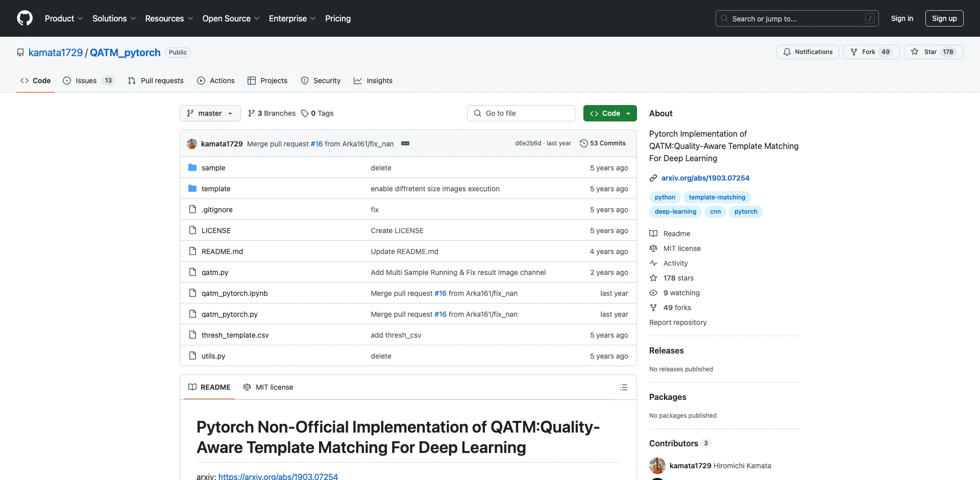Click the magnifier icon in top search bar
980x480 pixels.
pyautogui.click(x=724, y=18)
